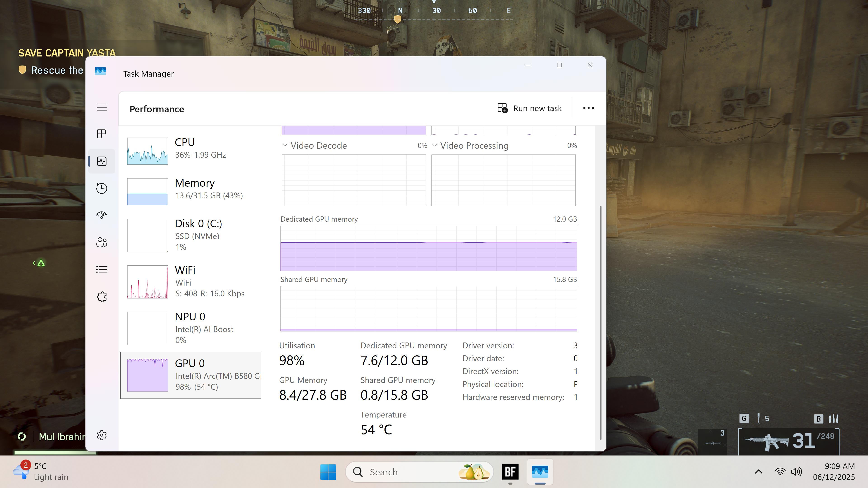868x488 pixels.
Task: Open the Startup apps page icon
Action: click(102, 215)
